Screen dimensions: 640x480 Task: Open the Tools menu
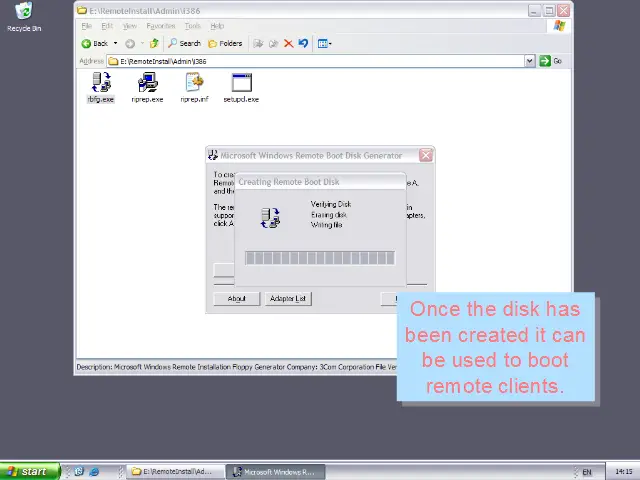point(193,26)
